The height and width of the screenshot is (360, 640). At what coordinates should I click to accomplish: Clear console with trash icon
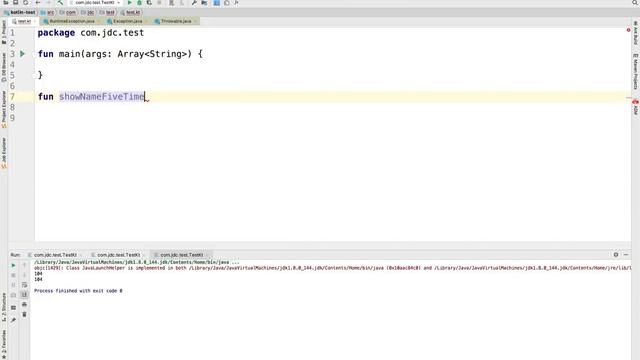pos(24,314)
